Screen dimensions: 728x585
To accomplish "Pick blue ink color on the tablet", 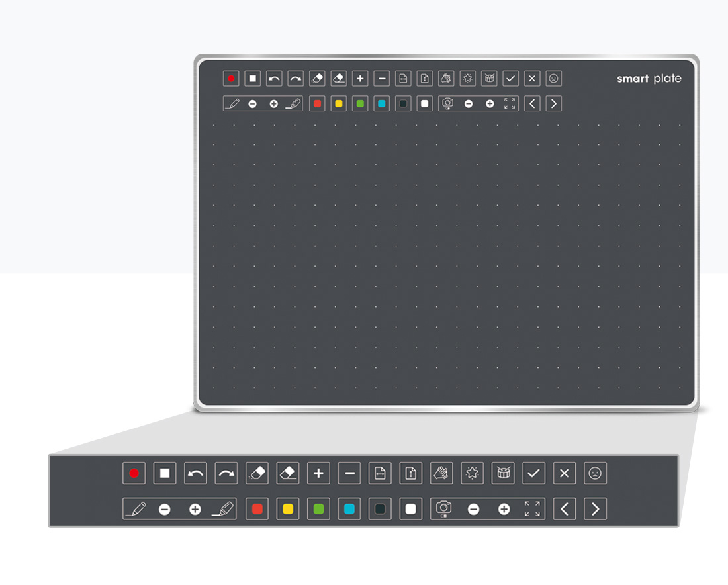I will pos(382,103).
